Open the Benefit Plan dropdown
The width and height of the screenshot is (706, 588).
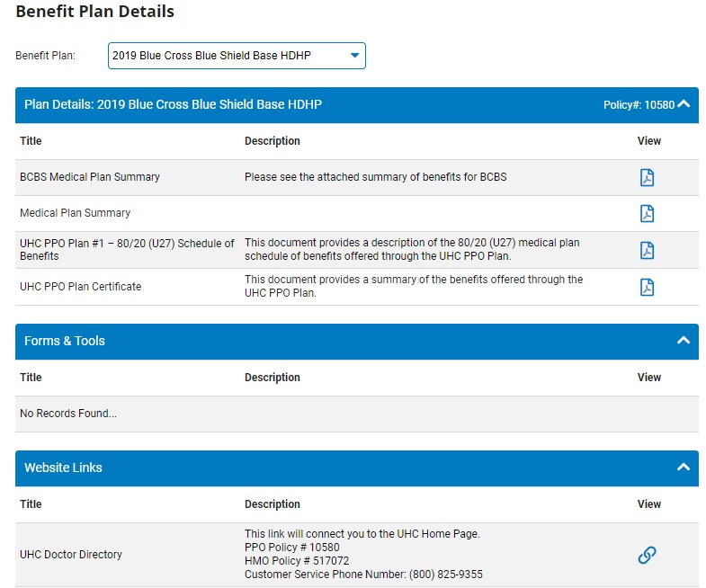tap(237, 56)
